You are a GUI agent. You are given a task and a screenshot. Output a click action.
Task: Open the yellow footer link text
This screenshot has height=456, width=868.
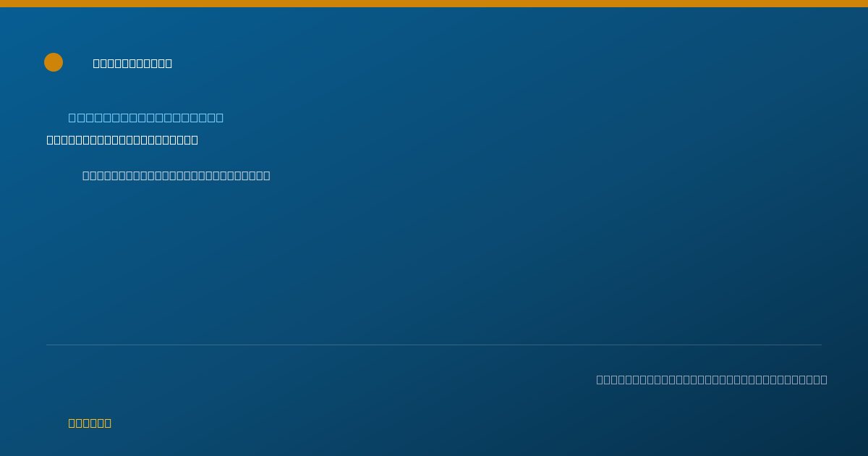pyautogui.click(x=90, y=423)
